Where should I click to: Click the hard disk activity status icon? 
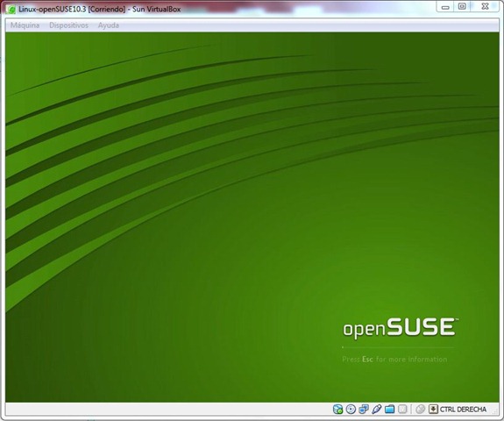click(337, 409)
